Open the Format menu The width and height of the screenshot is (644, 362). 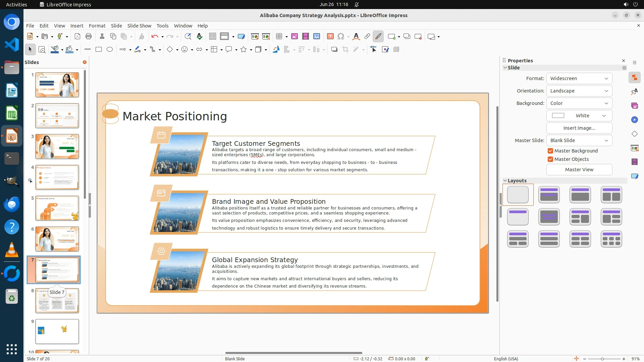click(97, 26)
